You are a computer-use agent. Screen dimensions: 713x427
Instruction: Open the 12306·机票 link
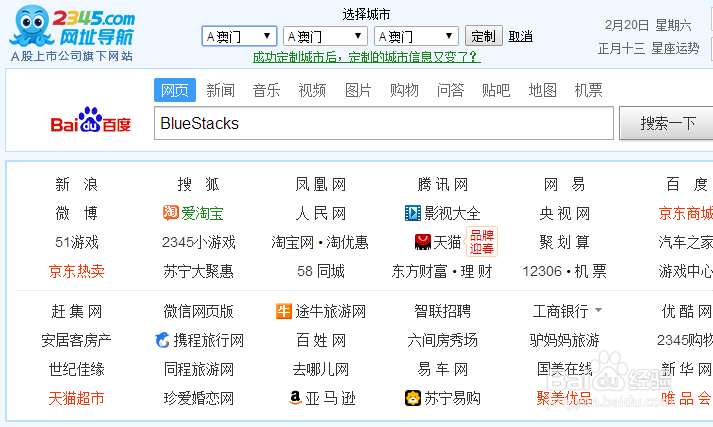point(564,271)
